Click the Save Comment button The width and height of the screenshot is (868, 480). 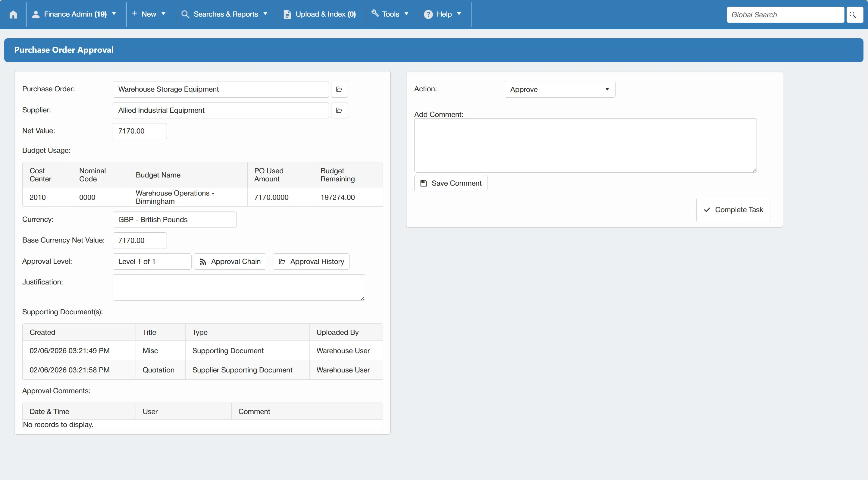(450, 183)
